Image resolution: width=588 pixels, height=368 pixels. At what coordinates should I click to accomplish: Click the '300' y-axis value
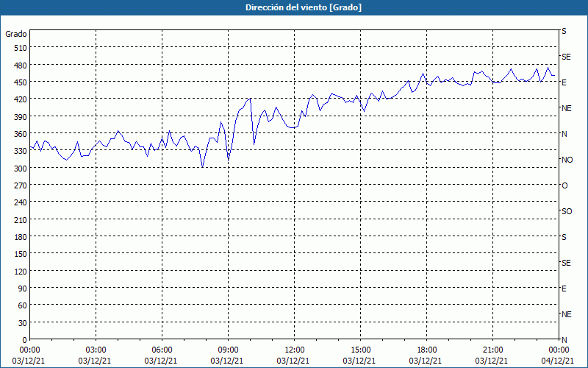pos(21,169)
